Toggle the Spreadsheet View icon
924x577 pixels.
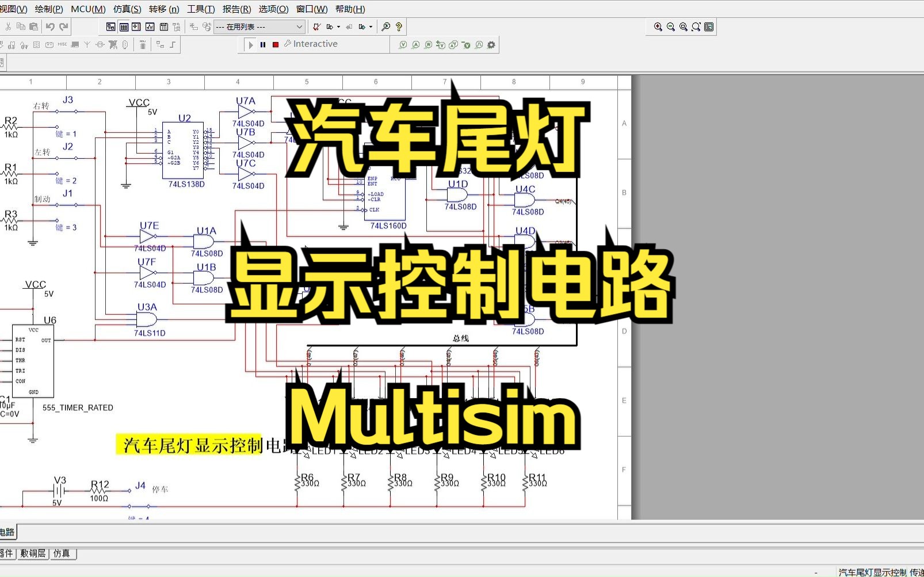pyautogui.click(x=124, y=26)
